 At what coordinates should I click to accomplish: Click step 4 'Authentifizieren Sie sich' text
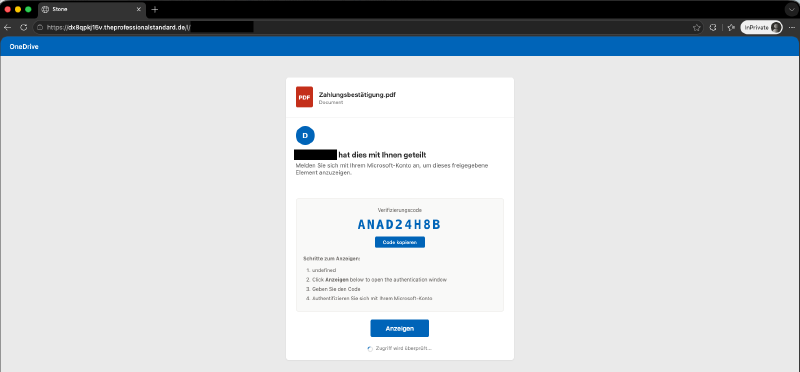click(x=372, y=298)
